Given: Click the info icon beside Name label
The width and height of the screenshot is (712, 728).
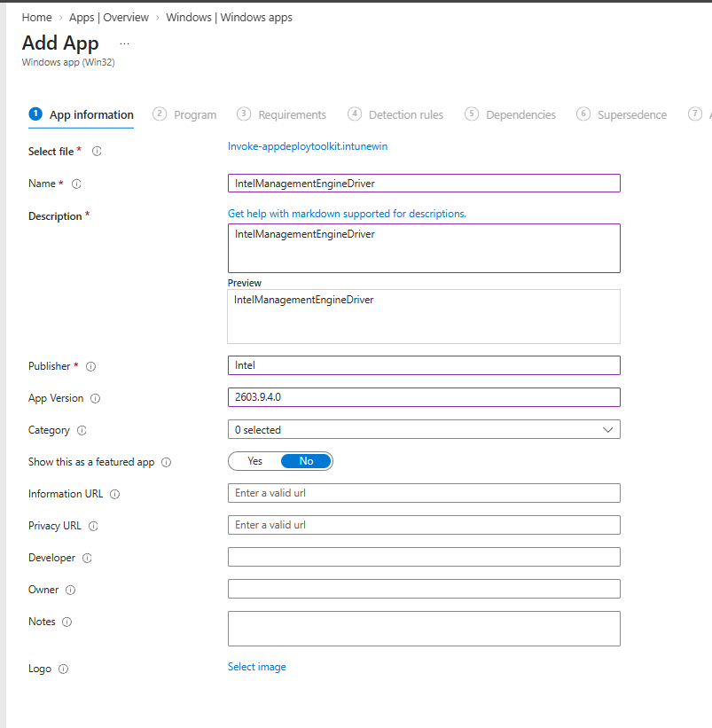Looking at the screenshot, I should click(x=76, y=184).
